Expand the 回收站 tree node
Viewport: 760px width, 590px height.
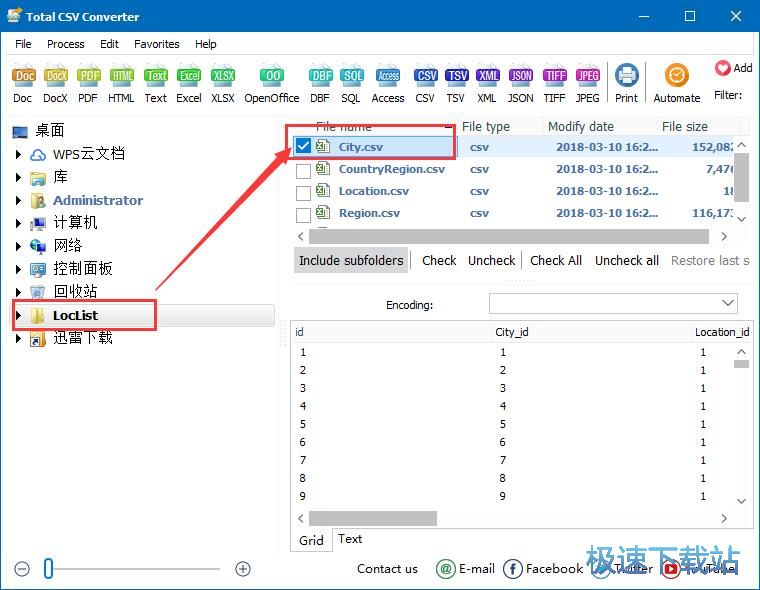tap(18, 292)
